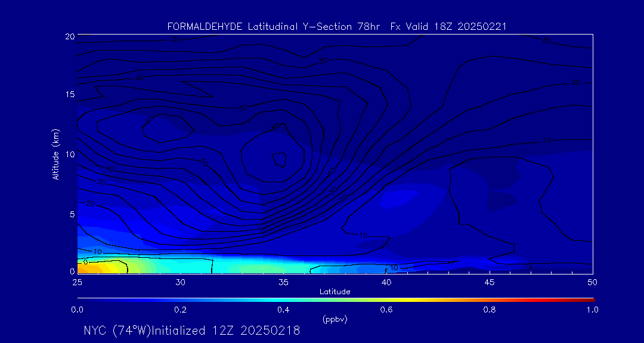
Task: Click the ppbv color scale bar
Action: 336,300
